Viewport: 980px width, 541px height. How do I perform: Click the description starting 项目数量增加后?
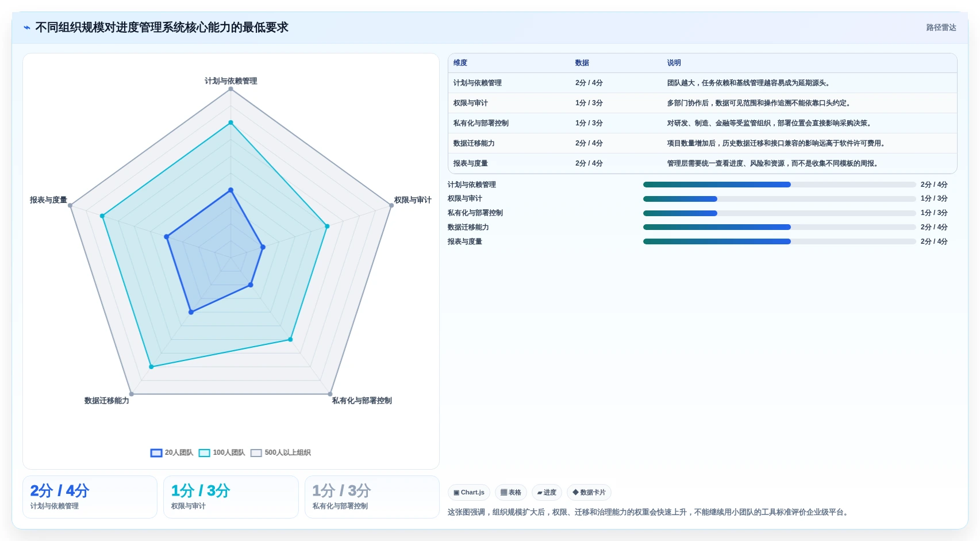click(777, 144)
